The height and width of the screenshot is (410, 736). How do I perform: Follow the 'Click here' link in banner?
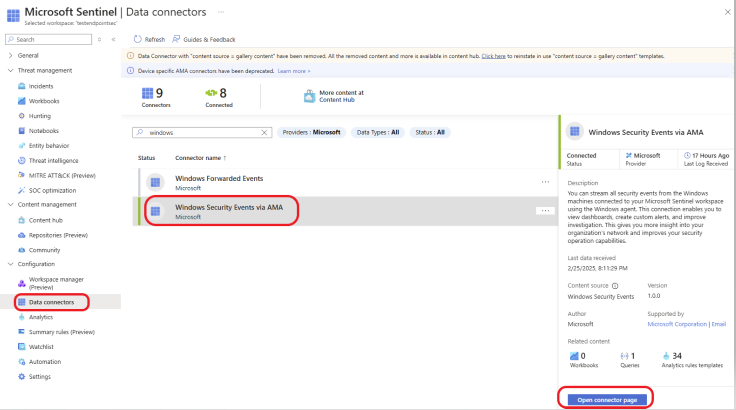pyautogui.click(x=493, y=56)
